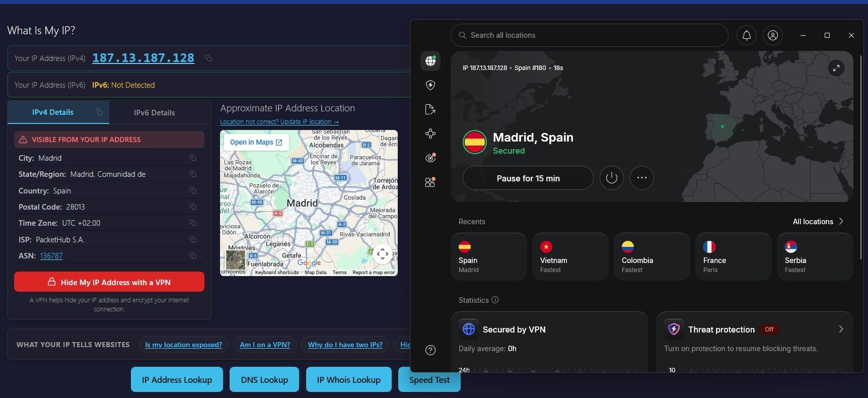Open the file share sidebar icon
Screen dimensions: 868x398
click(x=430, y=109)
